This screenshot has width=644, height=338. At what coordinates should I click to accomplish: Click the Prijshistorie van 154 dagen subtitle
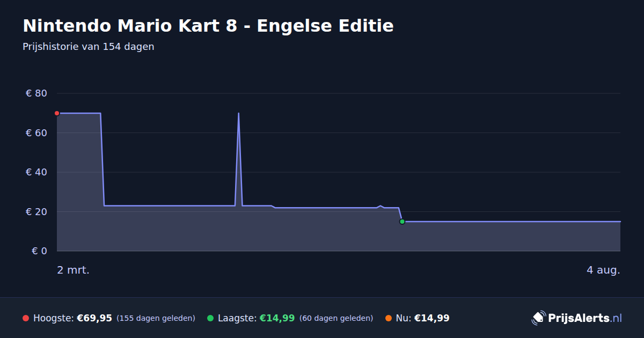pyautogui.click(x=89, y=47)
